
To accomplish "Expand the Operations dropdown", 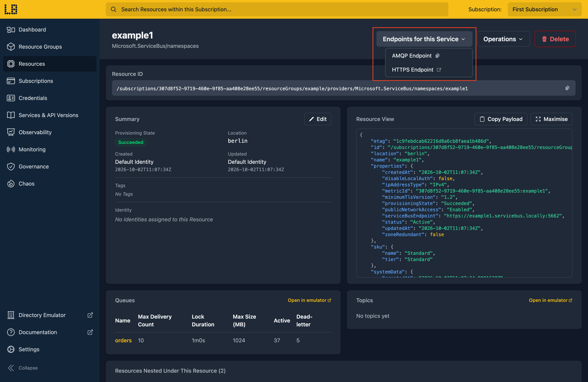I will click(503, 39).
